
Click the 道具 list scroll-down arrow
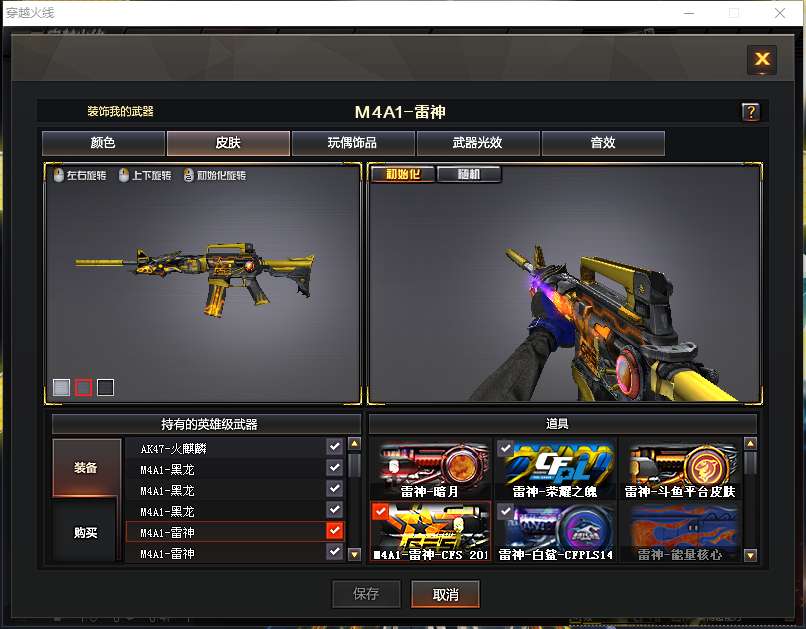coord(750,555)
